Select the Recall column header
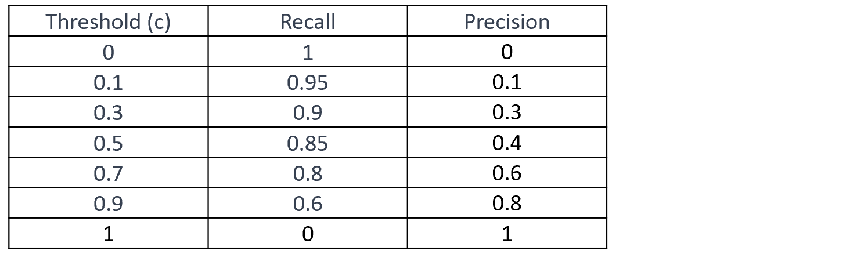Image resolution: width=868 pixels, height=258 pixels. coord(308,21)
